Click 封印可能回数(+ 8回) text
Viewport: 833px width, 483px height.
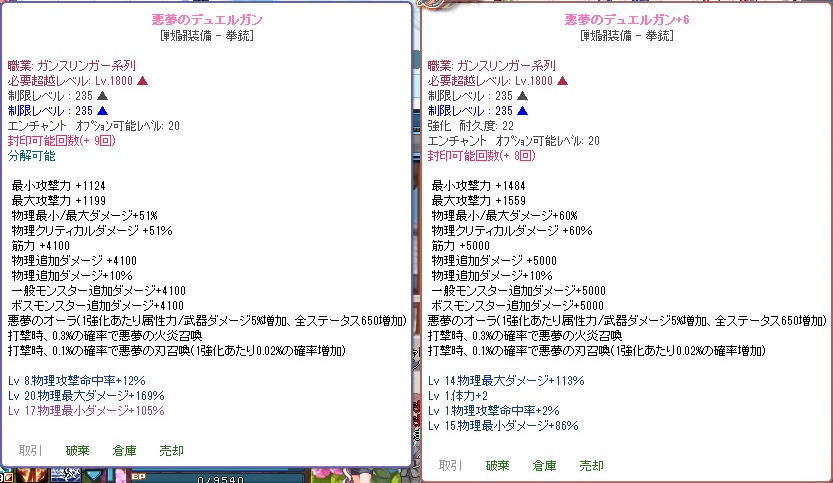[481, 156]
